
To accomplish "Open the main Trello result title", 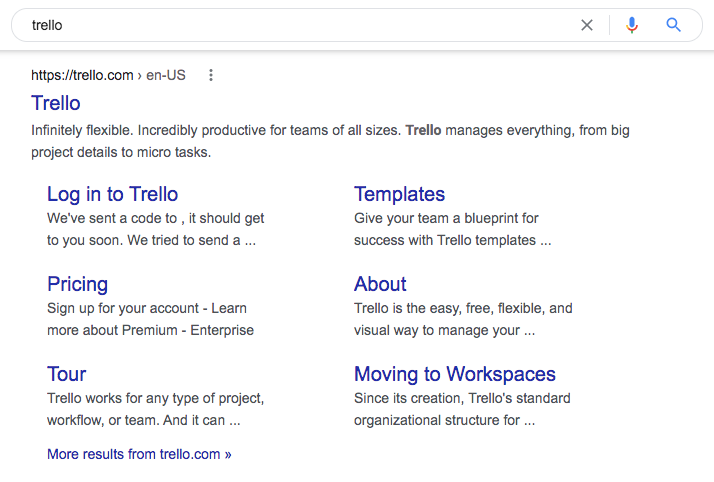I will click(x=56, y=103).
